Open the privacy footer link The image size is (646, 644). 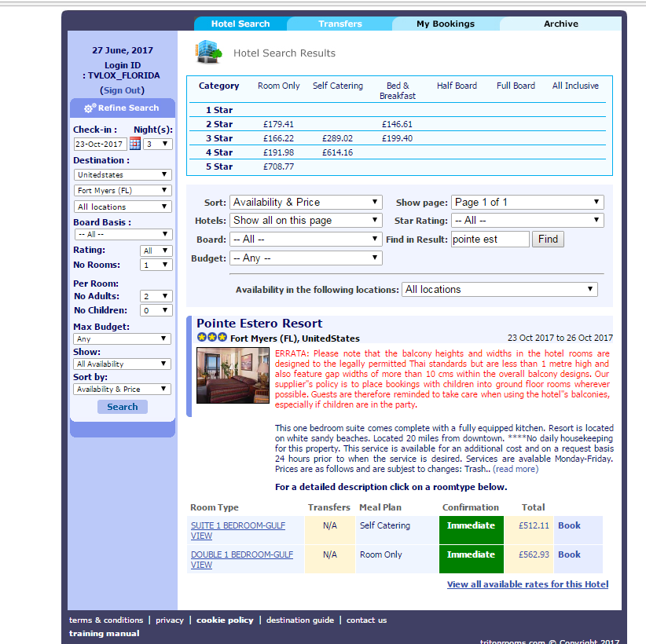pos(169,620)
